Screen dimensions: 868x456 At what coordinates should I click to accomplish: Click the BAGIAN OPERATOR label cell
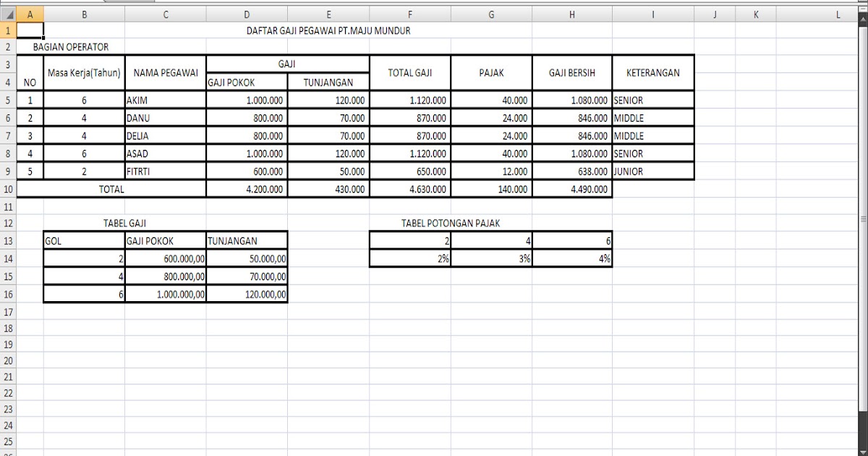pos(69,46)
